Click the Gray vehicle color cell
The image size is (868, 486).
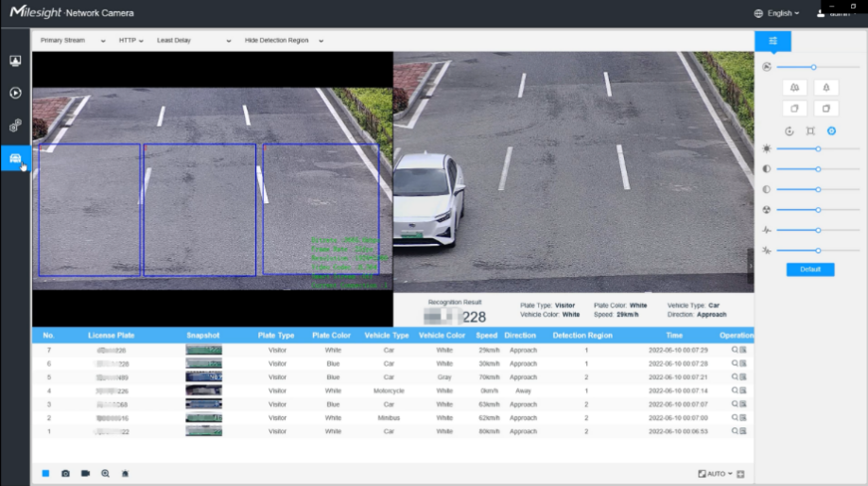click(x=444, y=377)
